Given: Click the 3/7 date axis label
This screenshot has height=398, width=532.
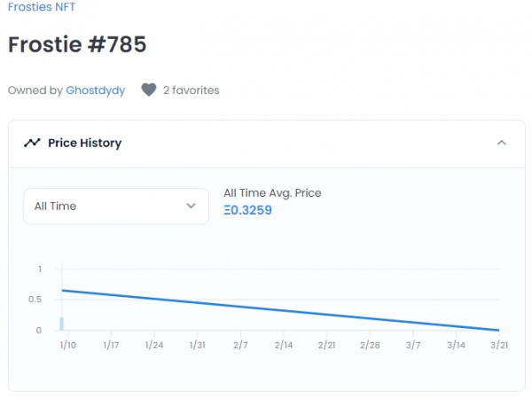Looking at the screenshot, I should [413, 345].
